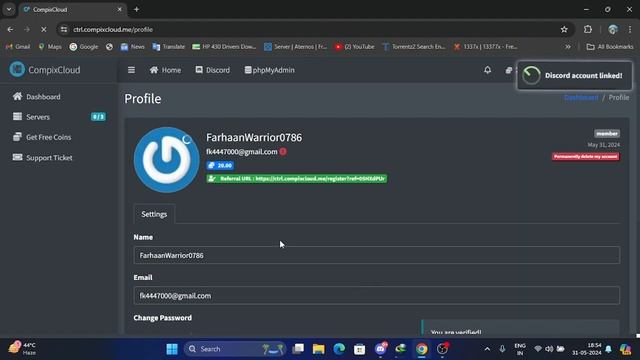This screenshot has height=360, width=640.
Task: Open the YouTube bookmark
Action: pyautogui.click(x=354, y=47)
